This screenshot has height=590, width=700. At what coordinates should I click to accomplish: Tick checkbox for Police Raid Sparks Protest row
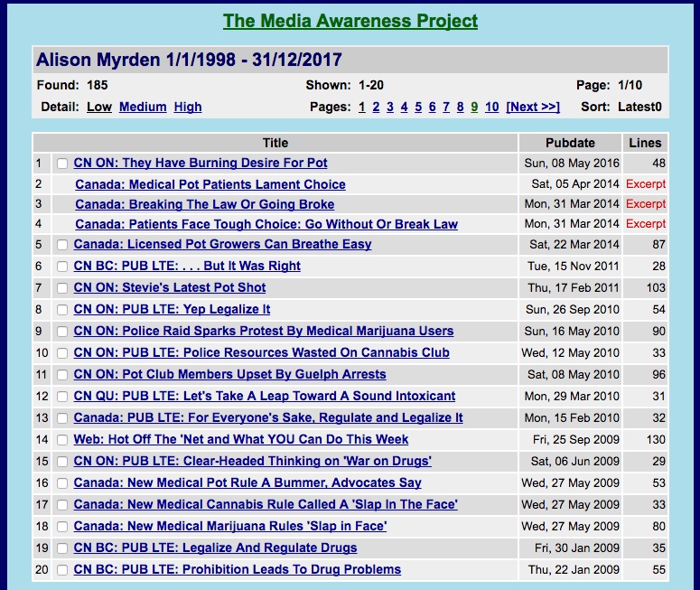[x=62, y=332]
